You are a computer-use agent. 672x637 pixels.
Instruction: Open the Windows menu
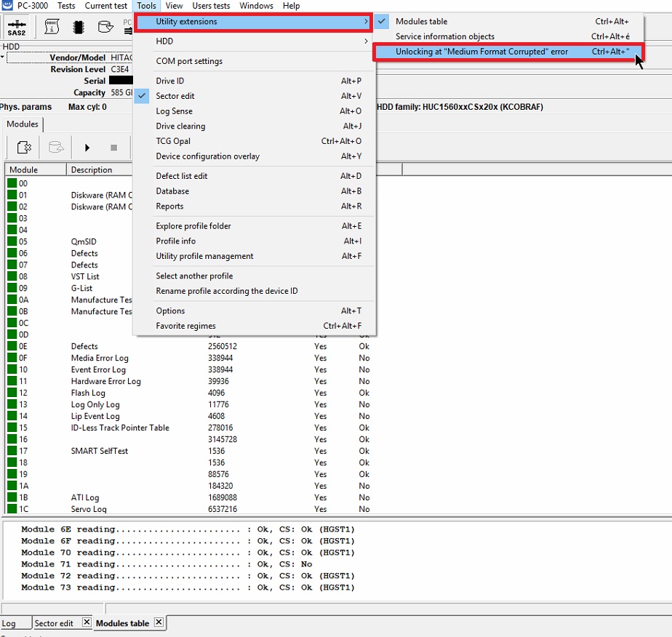256,6
